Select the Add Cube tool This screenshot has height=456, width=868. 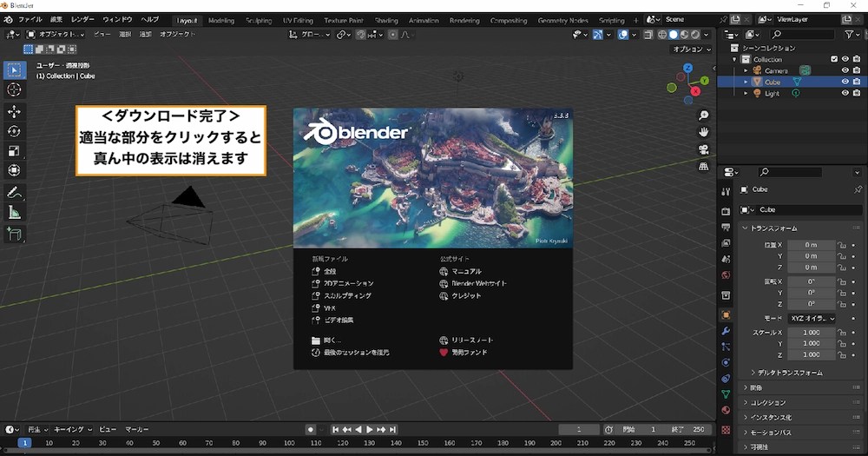pyautogui.click(x=15, y=235)
